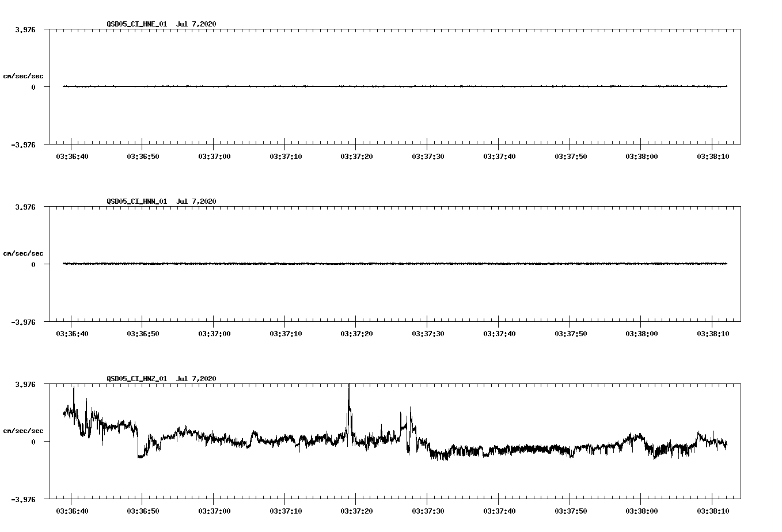Click the 03:37:20 time label under HNZ plot
This screenshot has height=532, width=782.
pyautogui.click(x=356, y=511)
